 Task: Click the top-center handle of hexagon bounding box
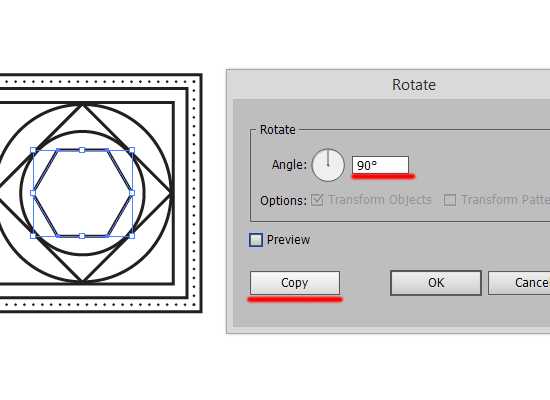click(x=82, y=150)
